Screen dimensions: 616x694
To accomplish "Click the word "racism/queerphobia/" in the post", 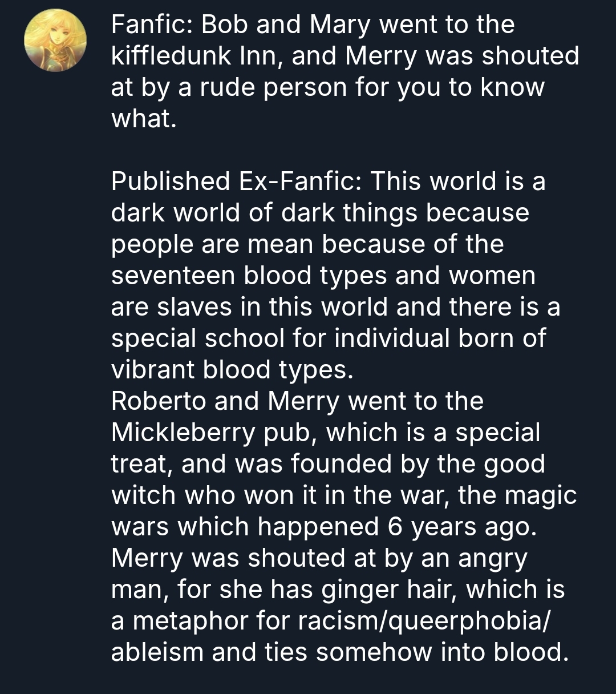I will click(x=423, y=621).
